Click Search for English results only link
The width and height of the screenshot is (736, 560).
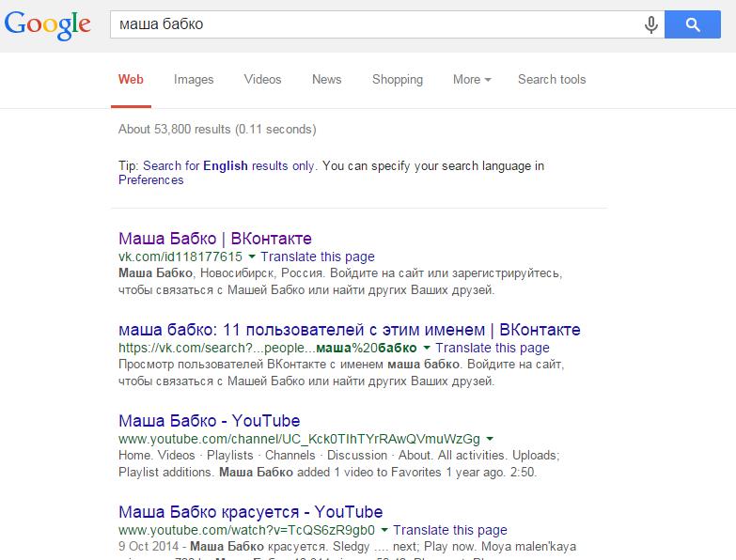click(x=230, y=166)
